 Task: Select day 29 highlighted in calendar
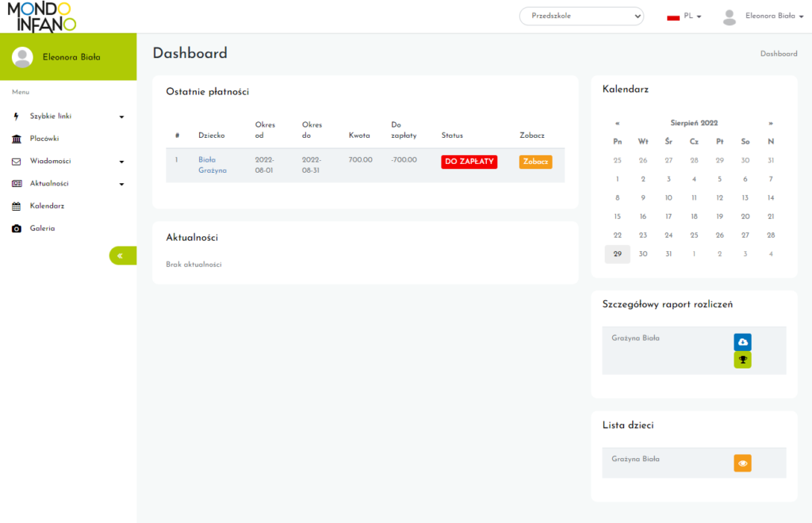pos(617,254)
